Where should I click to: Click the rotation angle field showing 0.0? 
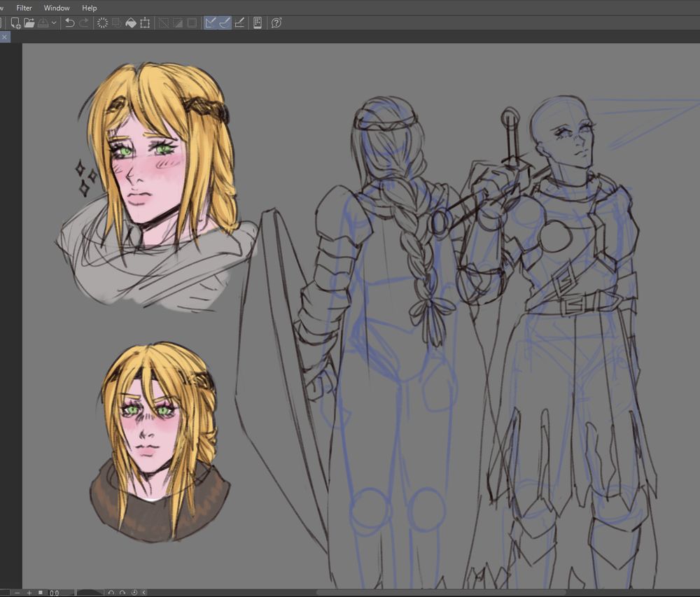(x=55, y=593)
